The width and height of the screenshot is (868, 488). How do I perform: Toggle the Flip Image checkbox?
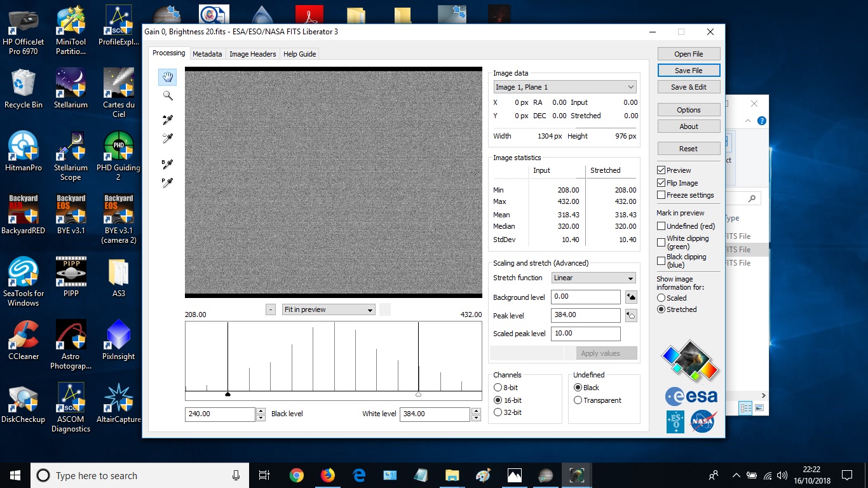coord(661,183)
